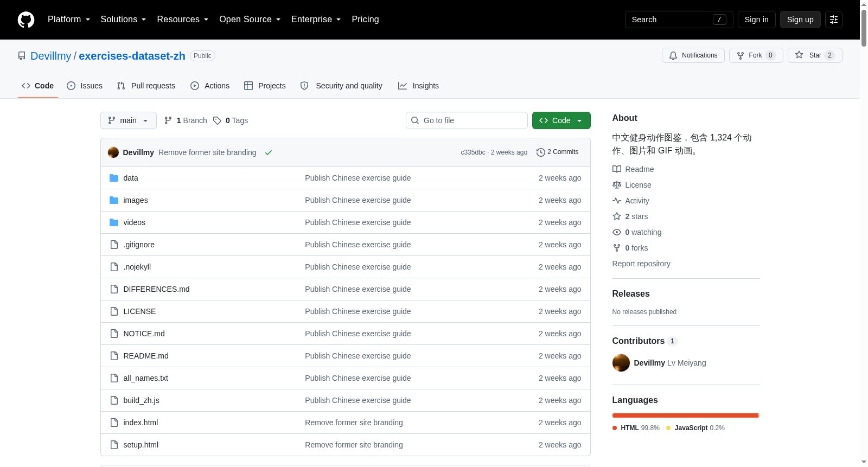Click the file icon next to .gitignore
868x467 pixels.
114,245
